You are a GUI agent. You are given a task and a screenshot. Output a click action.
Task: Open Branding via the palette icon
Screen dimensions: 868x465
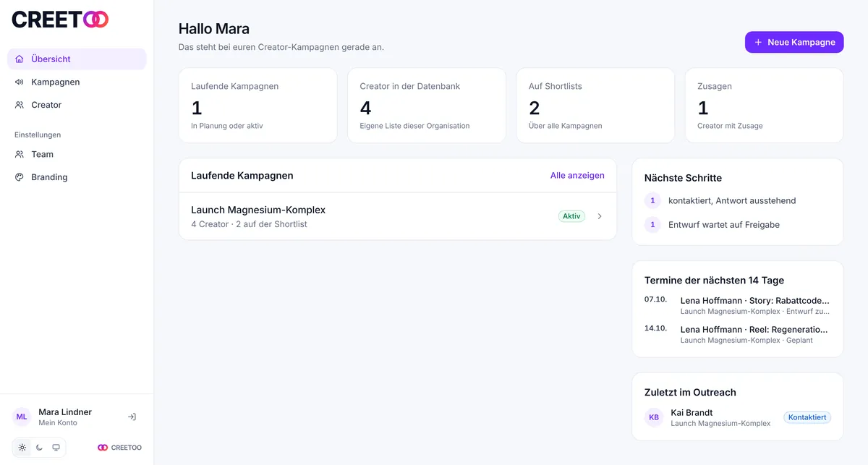tap(20, 177)
